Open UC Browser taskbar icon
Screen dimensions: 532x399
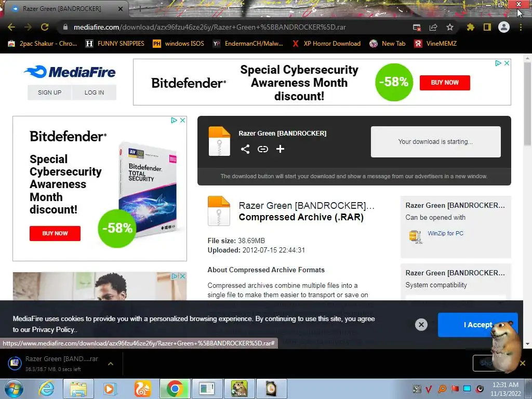(142, 389)
